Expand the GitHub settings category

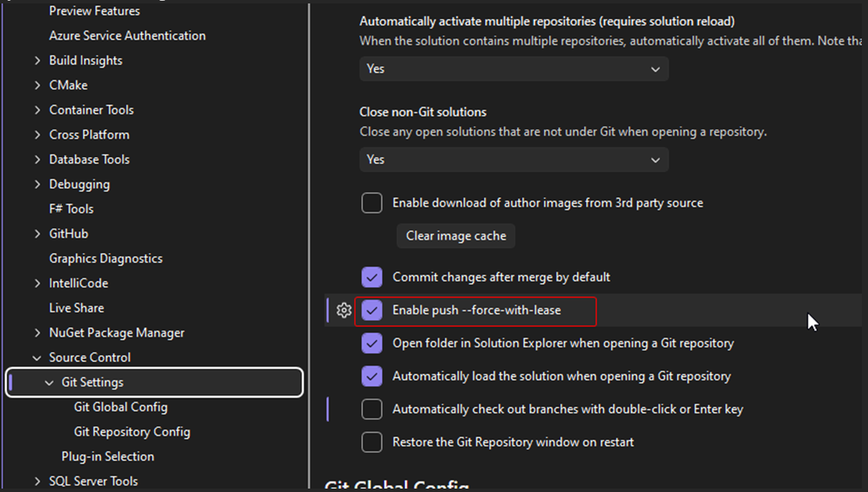[x=38, y=233]
